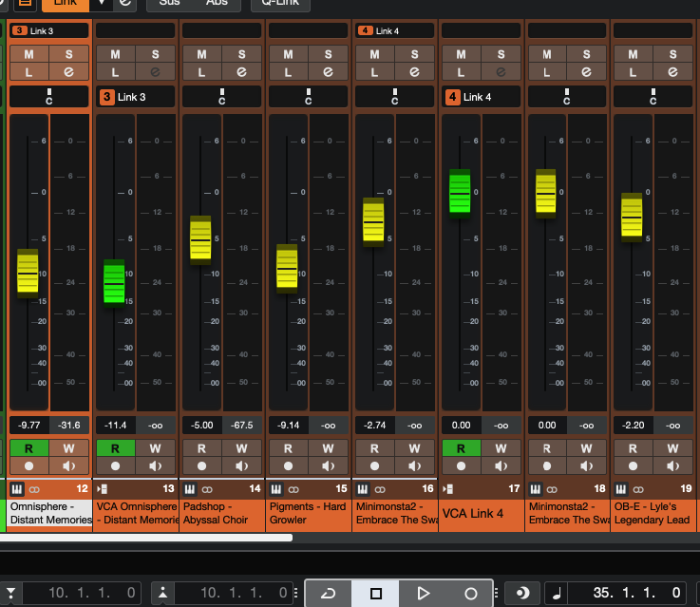The image size is (700, 607).
Task: Click the Q-Link button
Action: click(279, 4)
